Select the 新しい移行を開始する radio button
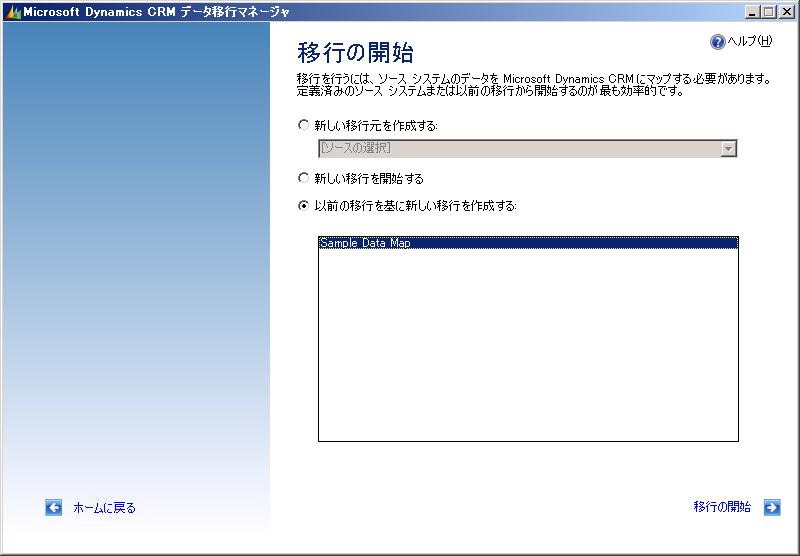The image size is (800, 556). [x=304, y=178]
